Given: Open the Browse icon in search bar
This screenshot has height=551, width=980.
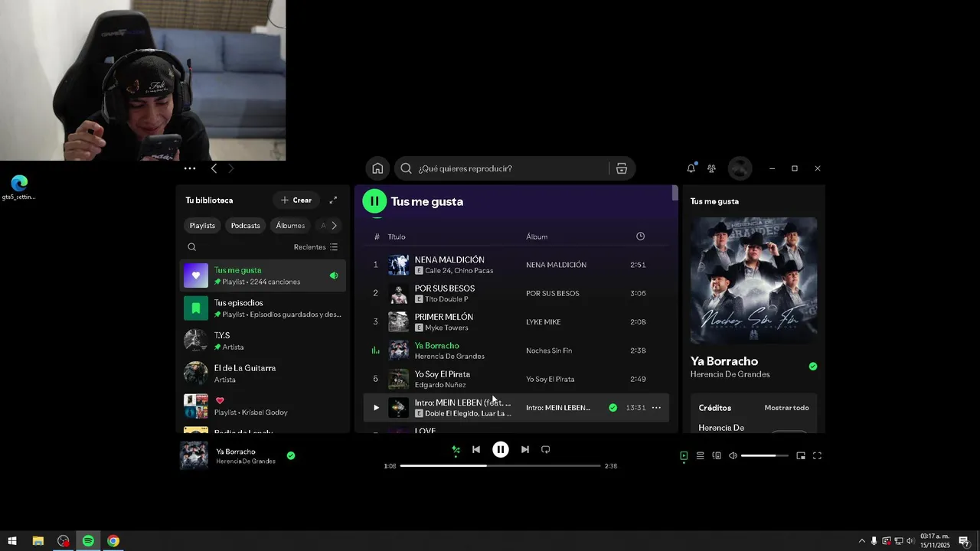Looking at the screenshot, I should click(621, 168).
